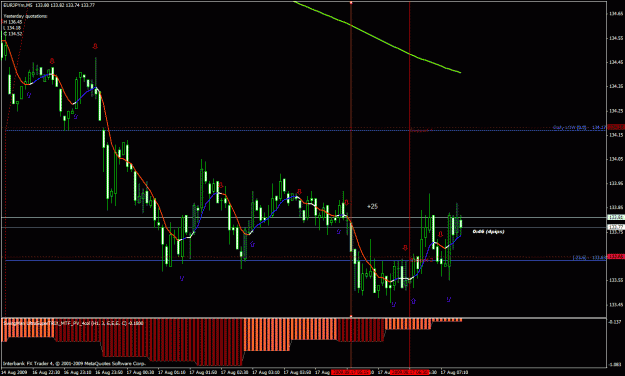
Task: Click the Interbank FX Trader 4 copyright text
Action: (x=75, y=364)
